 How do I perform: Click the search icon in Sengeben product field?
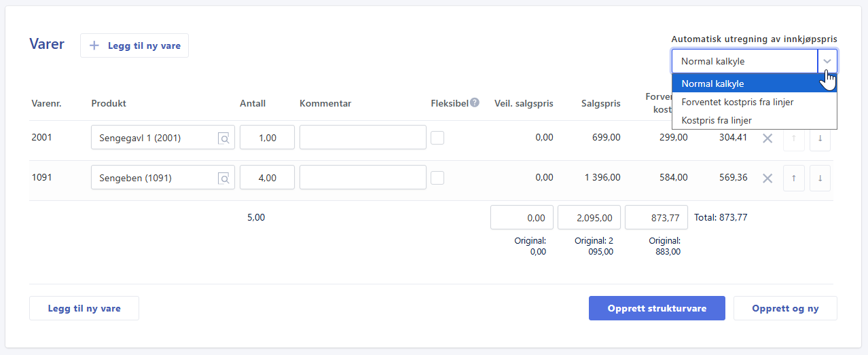point(223,179)
